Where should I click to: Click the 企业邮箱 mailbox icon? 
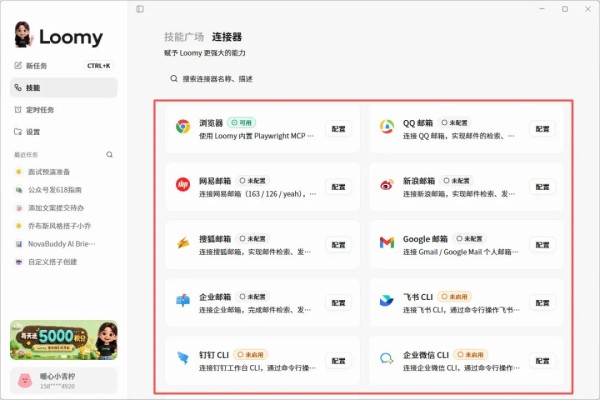point(183,300)
